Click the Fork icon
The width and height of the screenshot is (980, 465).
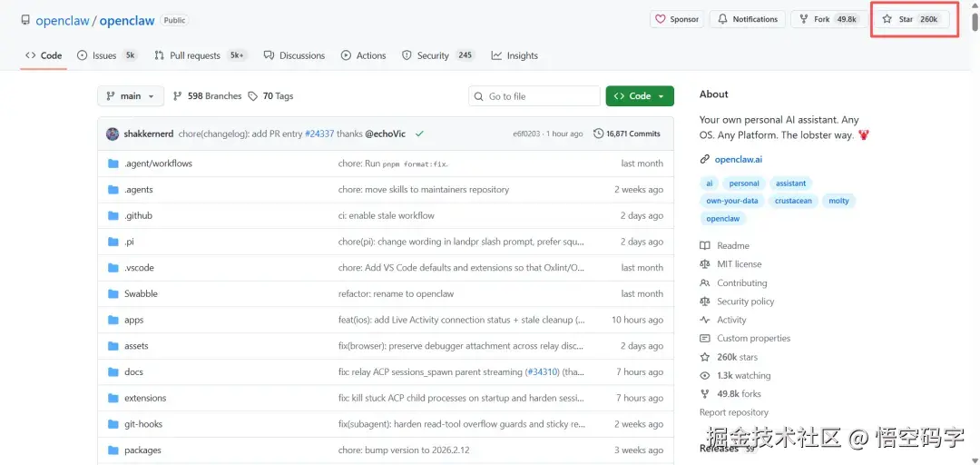(804, 19)
